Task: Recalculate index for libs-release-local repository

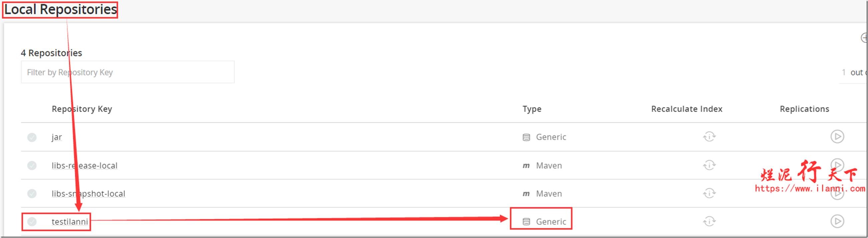Action: click(709, 165)
